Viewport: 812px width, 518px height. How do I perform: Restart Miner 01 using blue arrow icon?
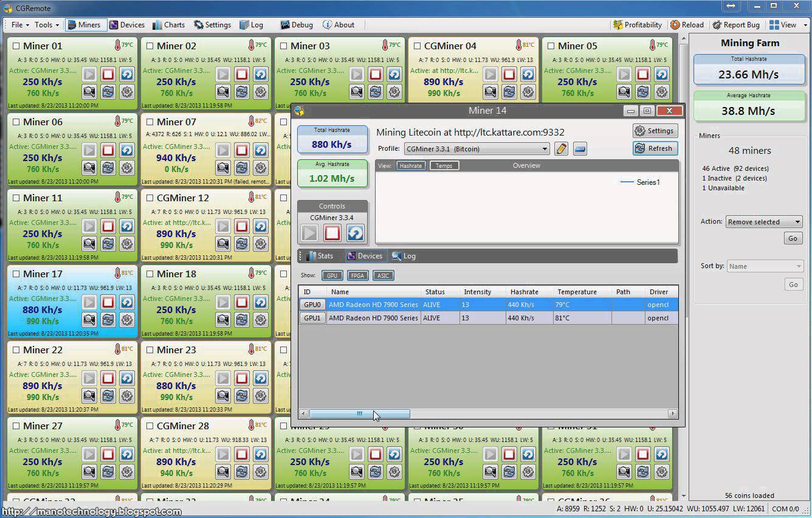(127, 74)
